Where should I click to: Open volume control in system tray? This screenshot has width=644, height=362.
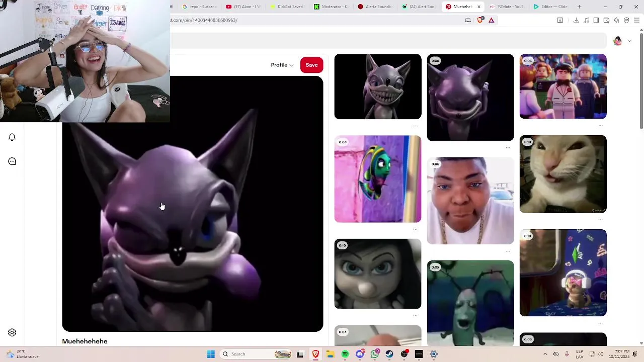point(600,354)
